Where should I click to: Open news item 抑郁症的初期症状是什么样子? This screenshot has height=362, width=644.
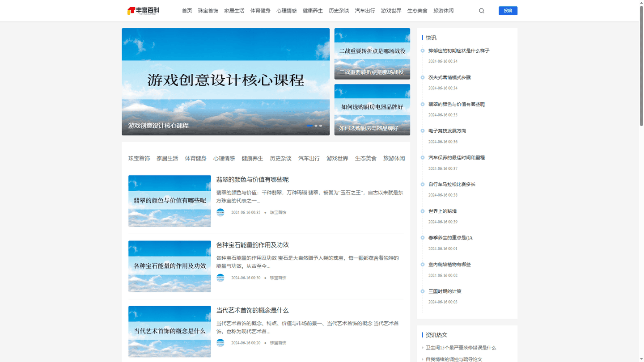(x=459, y=51)
